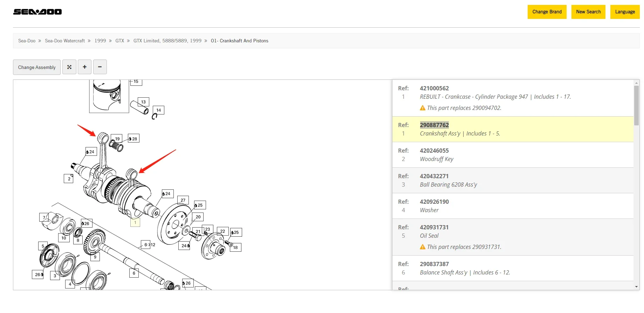644x313 pixels.
Task: Click 'Ball Bearing 6208 Ass'y' description
Action: [448, 185]
